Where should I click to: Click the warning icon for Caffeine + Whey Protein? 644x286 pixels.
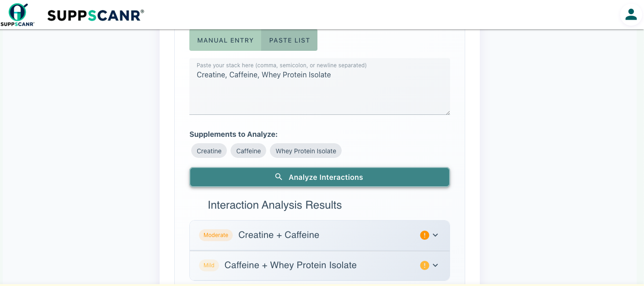(424, 265)
